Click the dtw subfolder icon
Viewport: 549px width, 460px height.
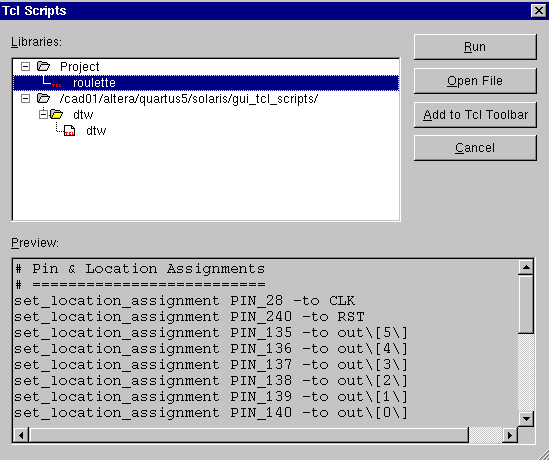coord(56,114)
